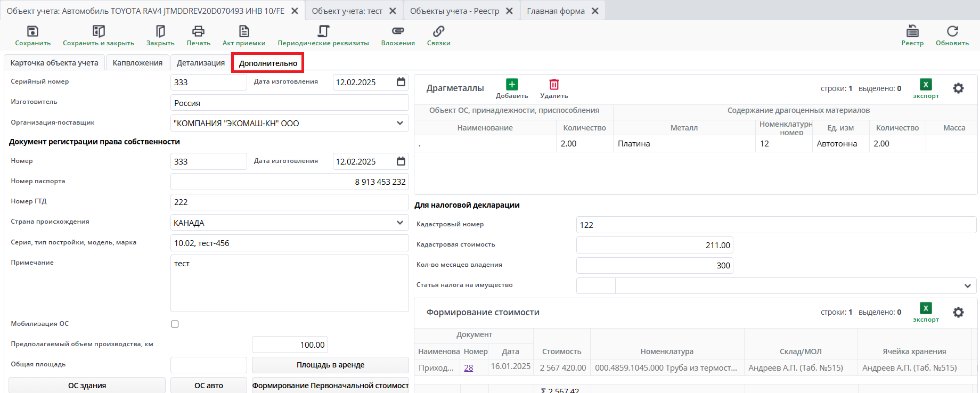Screen dimensions: 980x393
Task: Click the Обновить refresh icon
Action: coord(952,31)
